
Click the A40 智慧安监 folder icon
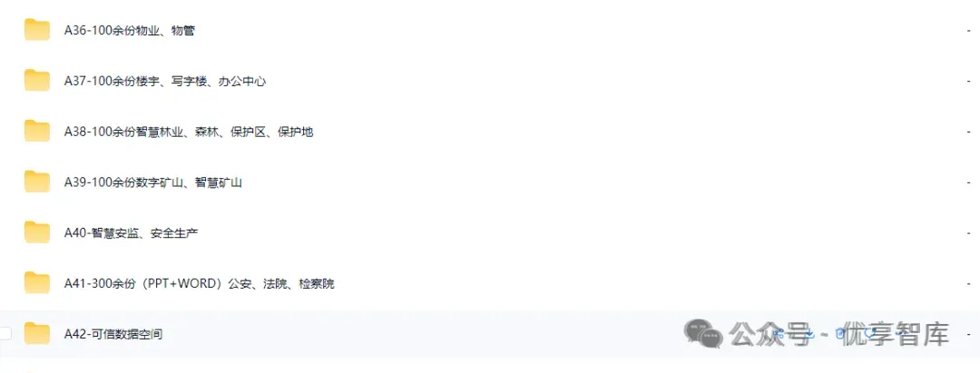(x=37, y=232)
